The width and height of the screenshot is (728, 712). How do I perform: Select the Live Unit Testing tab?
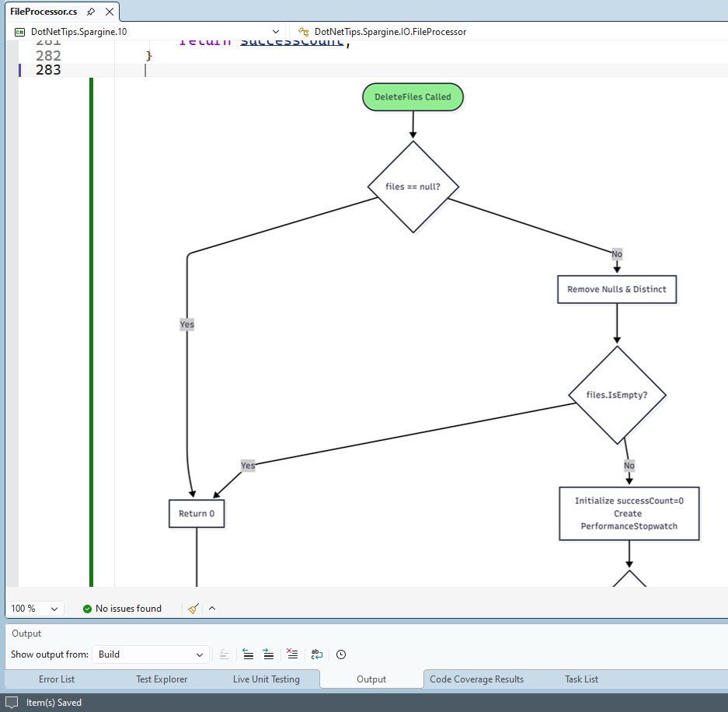click(266, 679)
